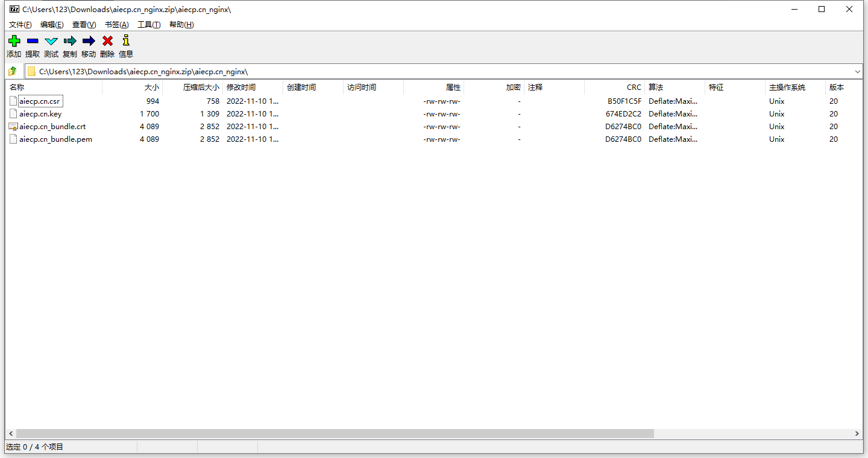
Task: Run the Test (测试) checkmark tool
Action: pyautogui.click(x=51, y=41)
